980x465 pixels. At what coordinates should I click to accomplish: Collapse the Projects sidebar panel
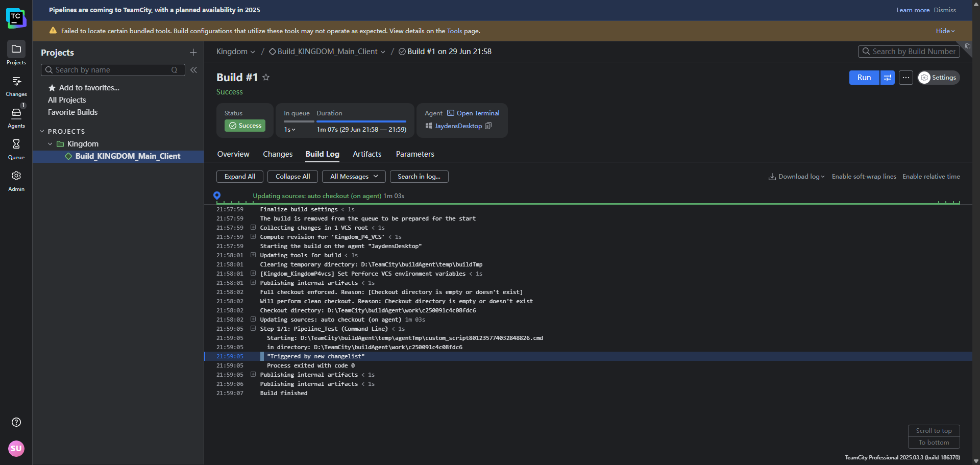pos(193,70)
